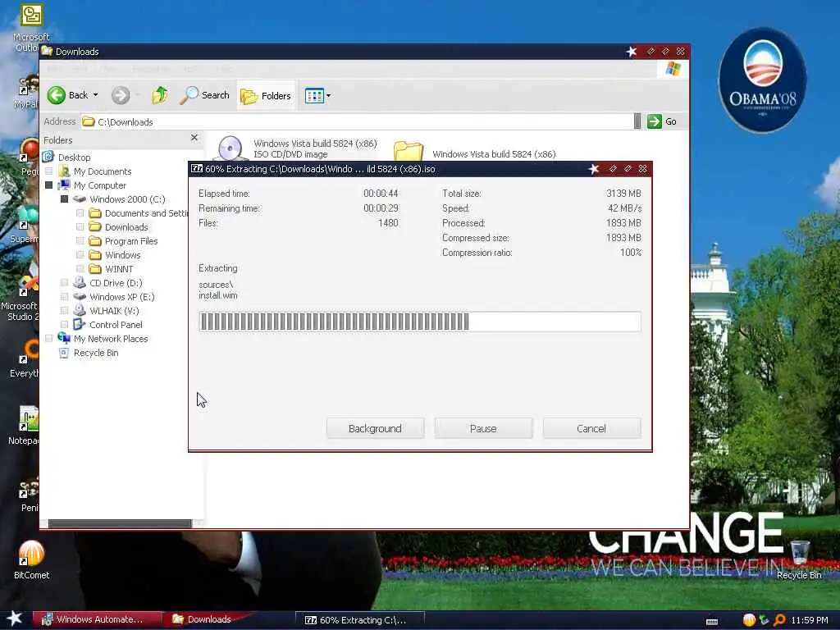The image size is (840, 630).
Task: Pause the extraction
Action: [483, 428]
